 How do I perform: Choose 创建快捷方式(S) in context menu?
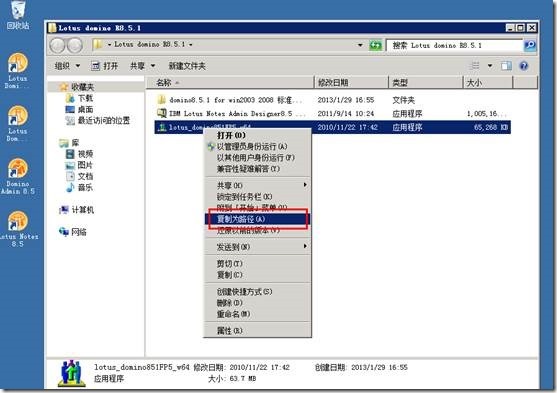pyautogui.click(x=258, y=292)
